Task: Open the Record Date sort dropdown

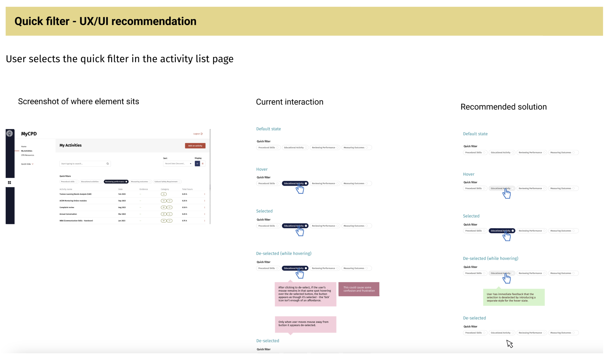Action: (178, 164)
